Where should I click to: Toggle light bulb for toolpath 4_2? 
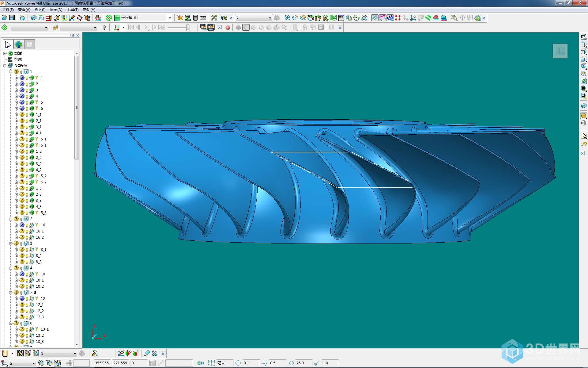point(27,170)
